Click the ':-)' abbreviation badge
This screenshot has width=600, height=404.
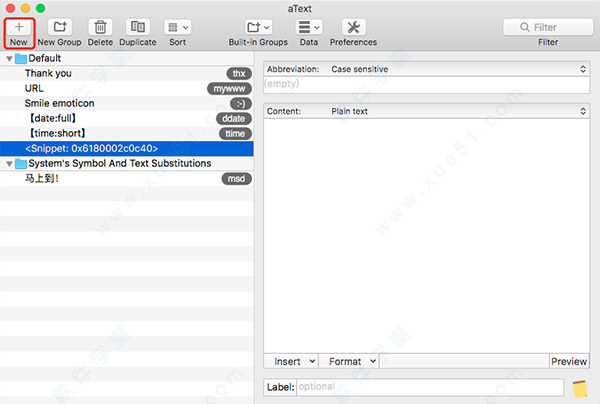click(241, 104)
